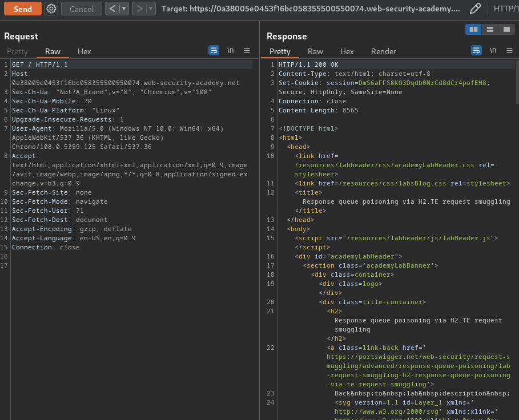
Task: Switch Response view to Pretty tab
Action: (x=280, y=51)
